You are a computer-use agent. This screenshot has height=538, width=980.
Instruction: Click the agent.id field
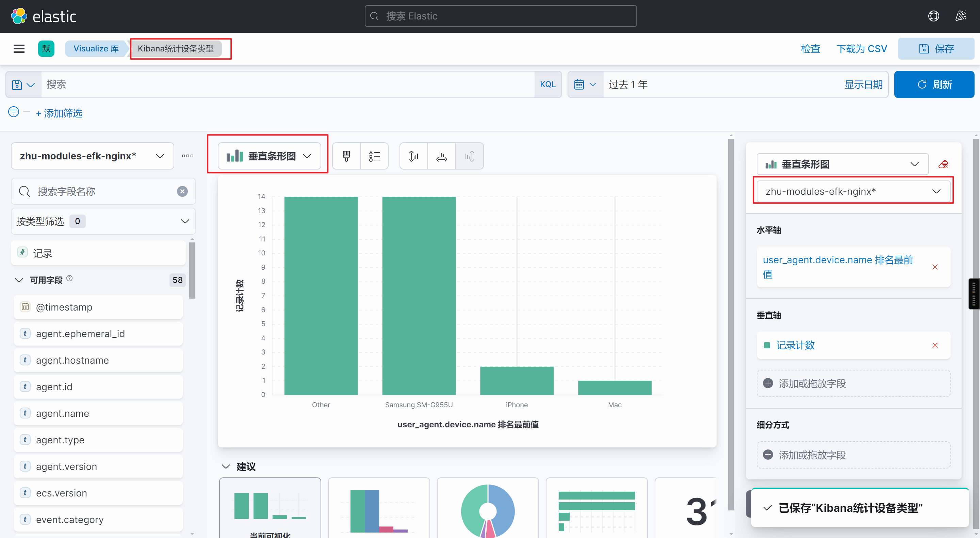[x=98, y=387]
